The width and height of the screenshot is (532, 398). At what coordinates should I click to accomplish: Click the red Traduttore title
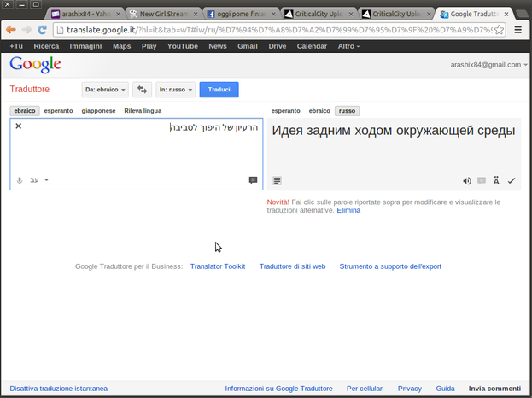(30, 89)
